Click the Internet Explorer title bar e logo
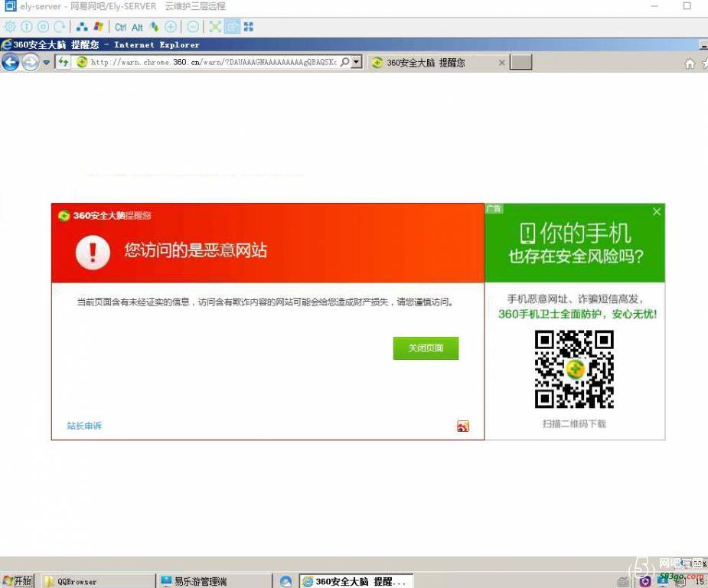708x588 pixels. pyautogui.click(x=6, y=44)
